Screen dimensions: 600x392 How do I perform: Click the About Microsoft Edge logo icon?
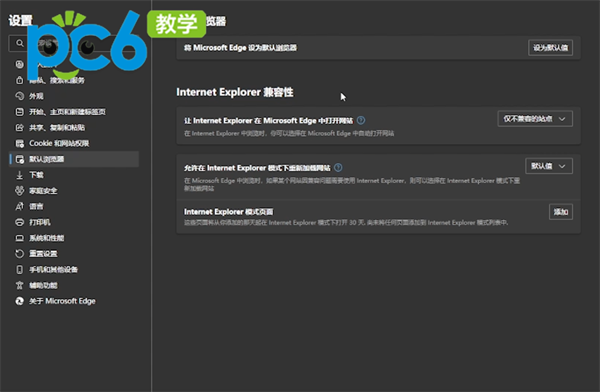pos(20,301)
